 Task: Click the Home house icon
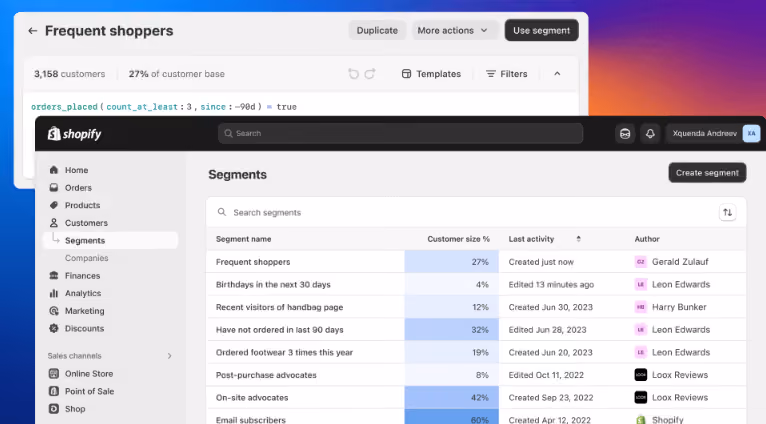[x=54, y=170]
